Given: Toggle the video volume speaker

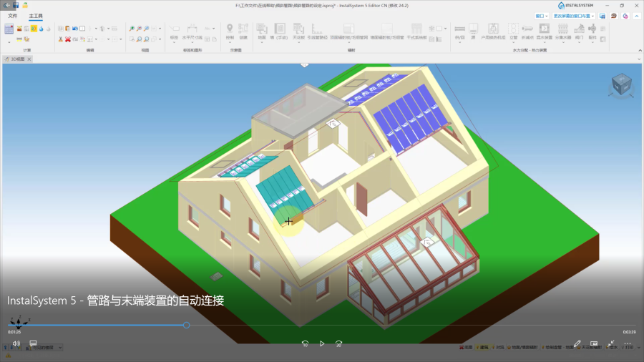Looking at the screenshot, I should [x=16, y=343].
